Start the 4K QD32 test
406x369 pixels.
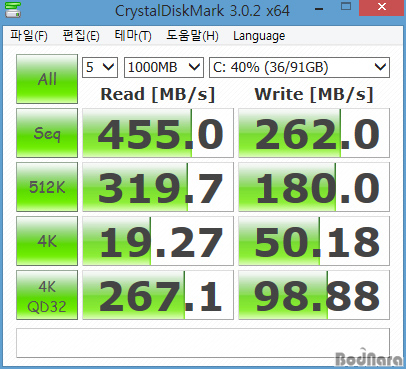(x=47, y=295)
